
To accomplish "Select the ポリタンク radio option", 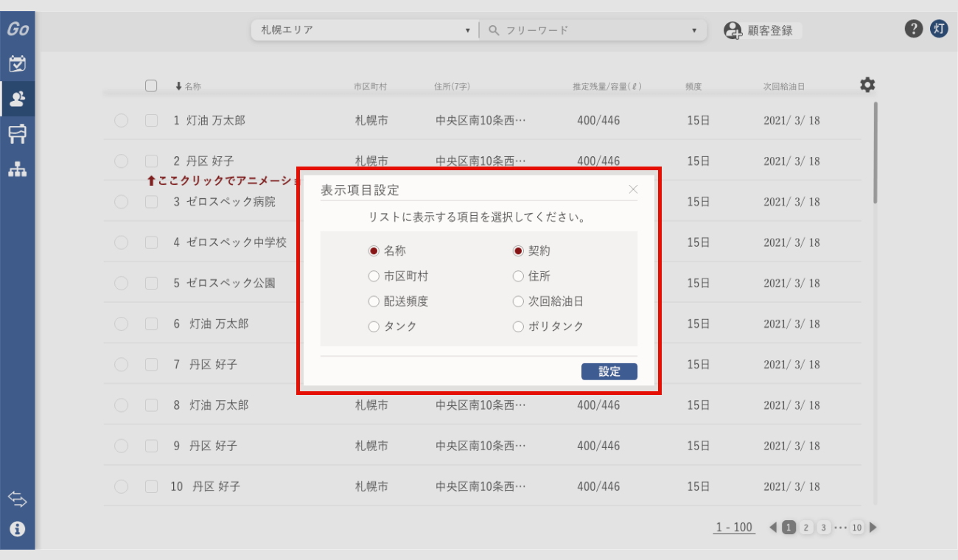I will [518, 326].
